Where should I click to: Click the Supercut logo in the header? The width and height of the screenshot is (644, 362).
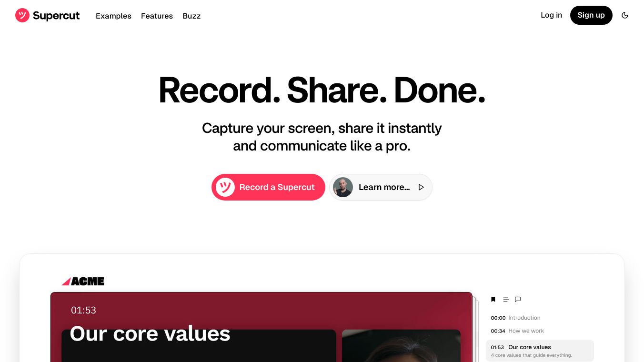[x=48, y=15]
